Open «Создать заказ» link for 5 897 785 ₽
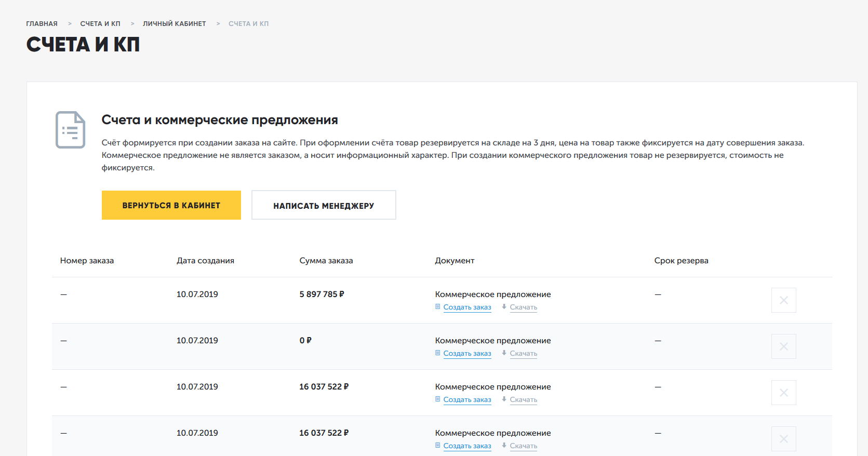 467,307
